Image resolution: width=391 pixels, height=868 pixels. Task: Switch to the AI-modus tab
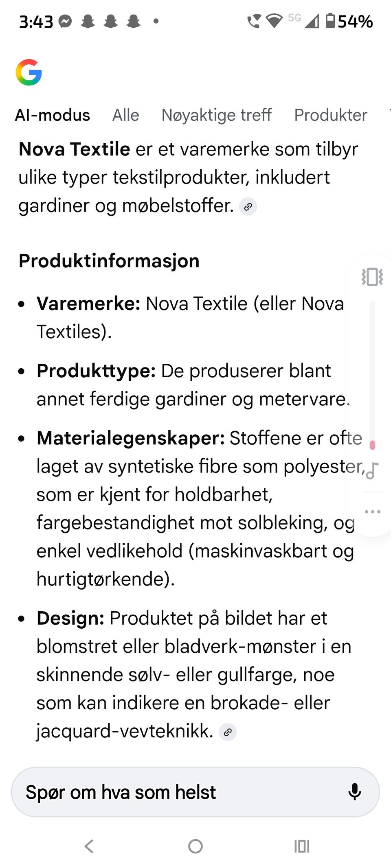coord(53,115)
